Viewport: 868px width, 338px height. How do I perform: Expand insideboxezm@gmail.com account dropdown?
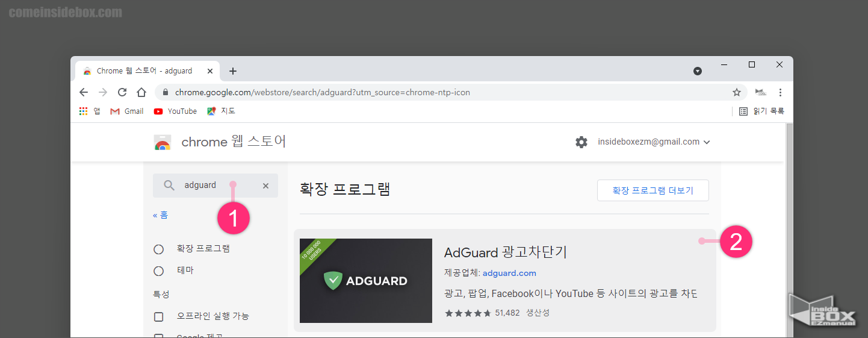point(654,142)
